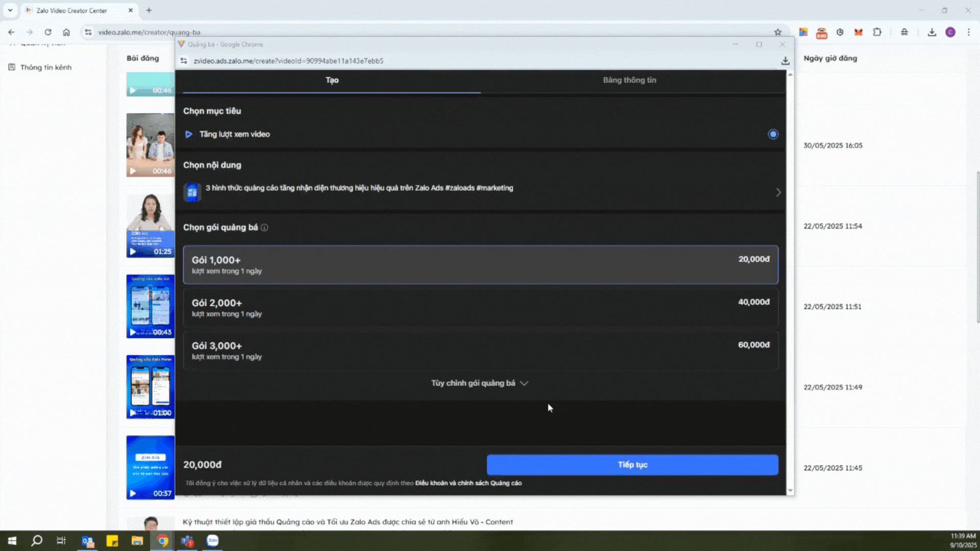The width and height of the screenshot is (980, 551).
Task: Open the Extensions puzzle icon
Action: pyautogui.click(x=877, y=32)
